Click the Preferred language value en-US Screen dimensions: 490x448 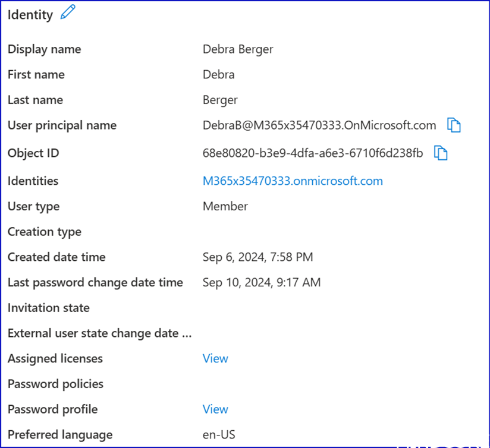[x=219, y=435]
